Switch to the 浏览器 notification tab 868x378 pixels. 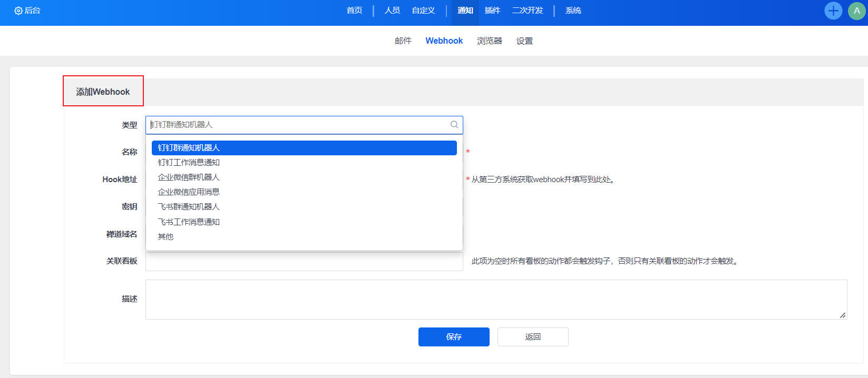pos(489,41)
